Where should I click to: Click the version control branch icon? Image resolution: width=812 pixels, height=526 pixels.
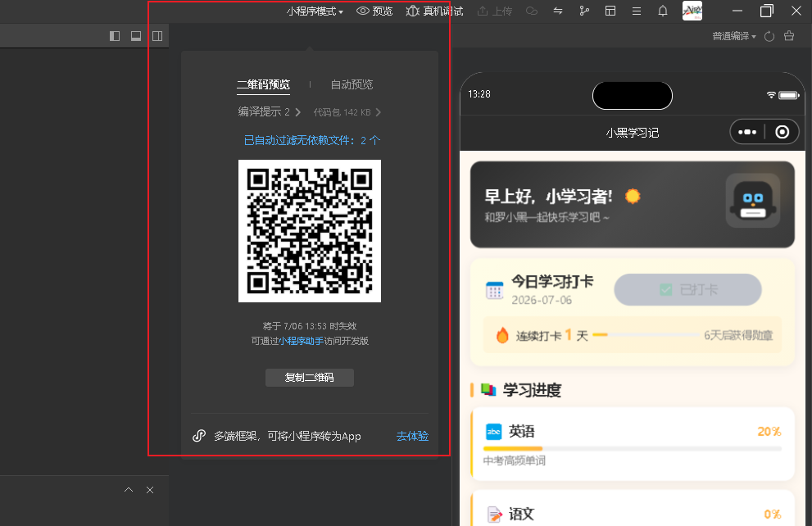click(584, 11)
